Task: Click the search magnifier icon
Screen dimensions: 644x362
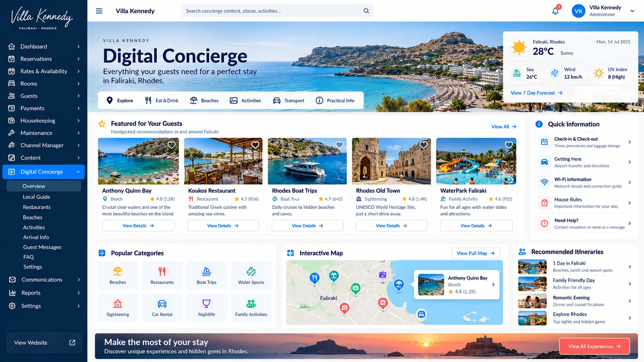Action: tap(366, 11)
